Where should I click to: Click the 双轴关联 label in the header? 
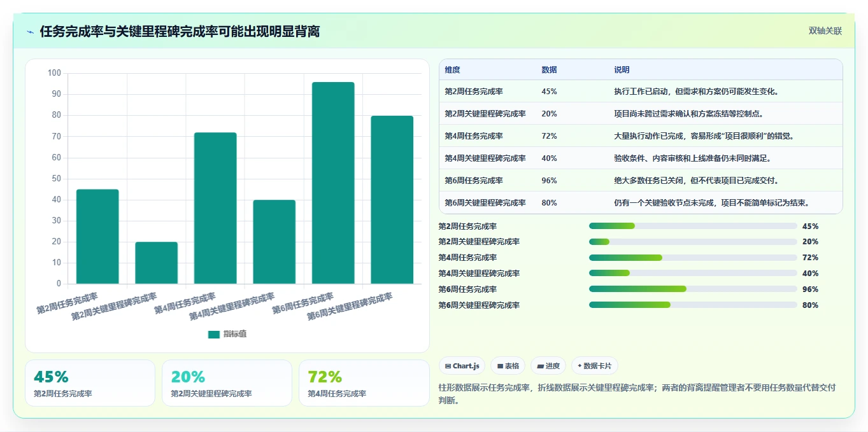point(825,31)
